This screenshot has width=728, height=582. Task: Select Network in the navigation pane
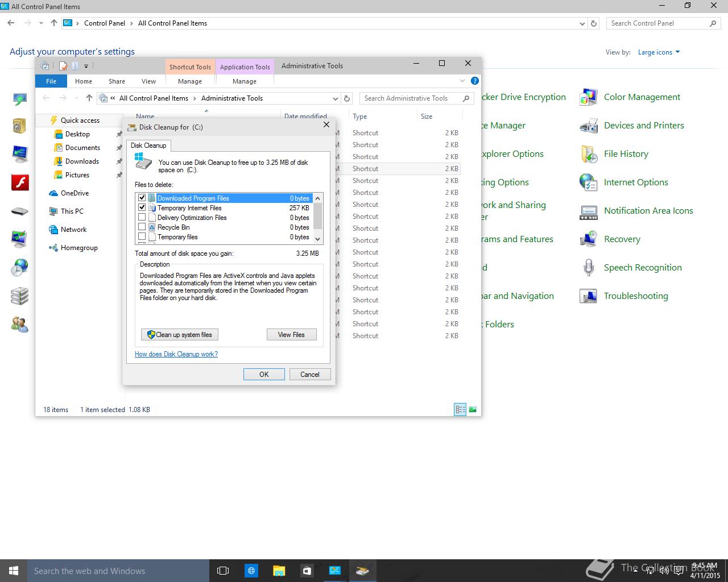coord(73,230)
